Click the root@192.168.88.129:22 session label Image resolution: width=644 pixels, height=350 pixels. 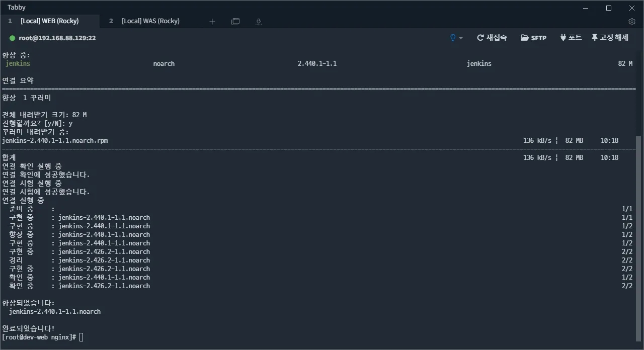pos(57,38)
